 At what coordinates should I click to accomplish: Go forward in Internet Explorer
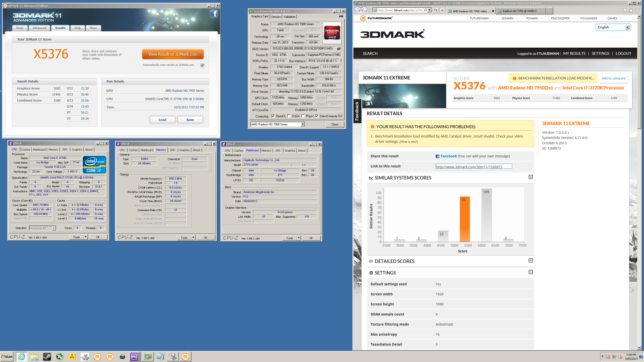364,10
